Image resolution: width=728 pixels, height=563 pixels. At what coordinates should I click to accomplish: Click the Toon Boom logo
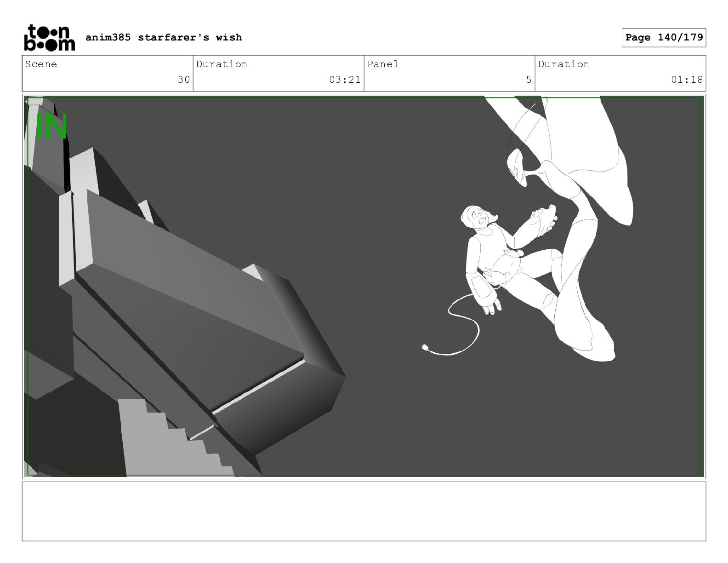click(x=49, y=37)
